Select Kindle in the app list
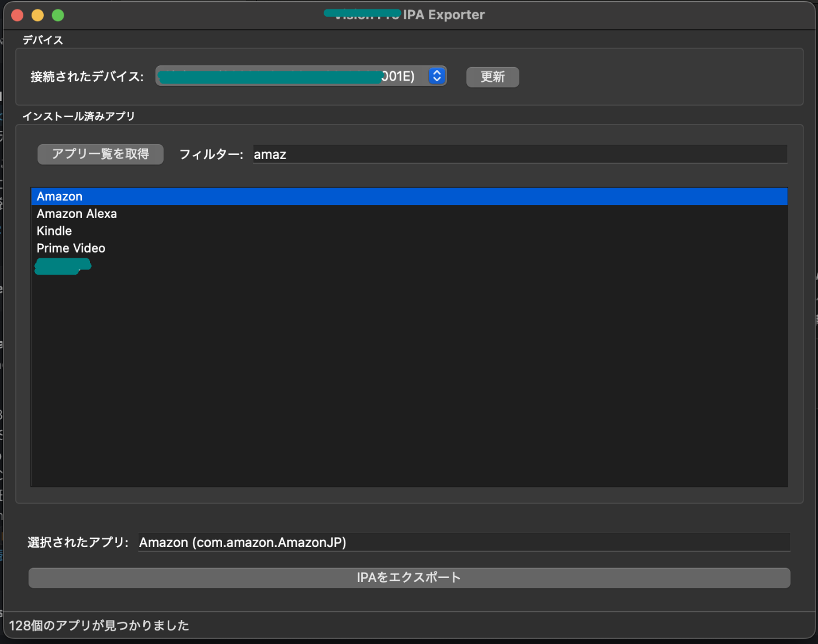818x644 pixels. pyautogui.click(x=409, y=231)
